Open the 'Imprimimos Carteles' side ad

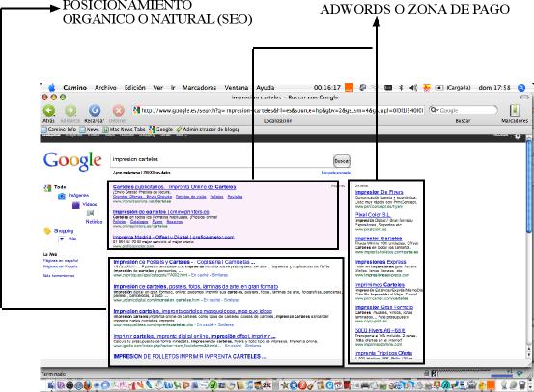[379, 285]
